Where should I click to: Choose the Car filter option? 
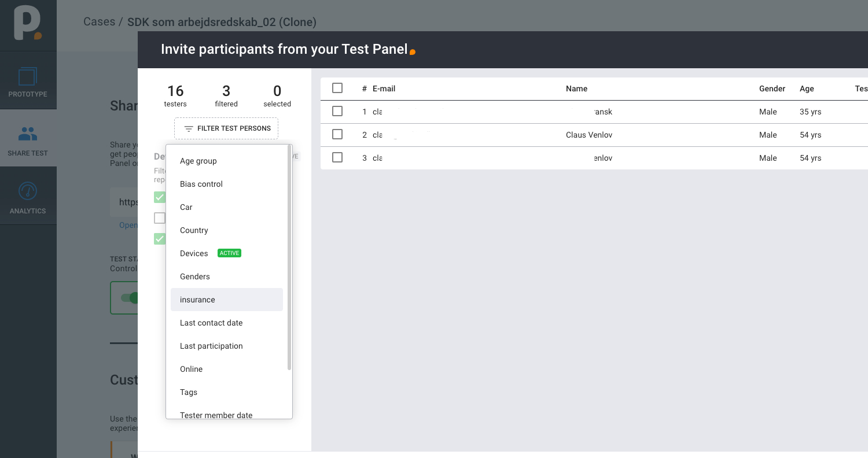(x=227, y=207)
